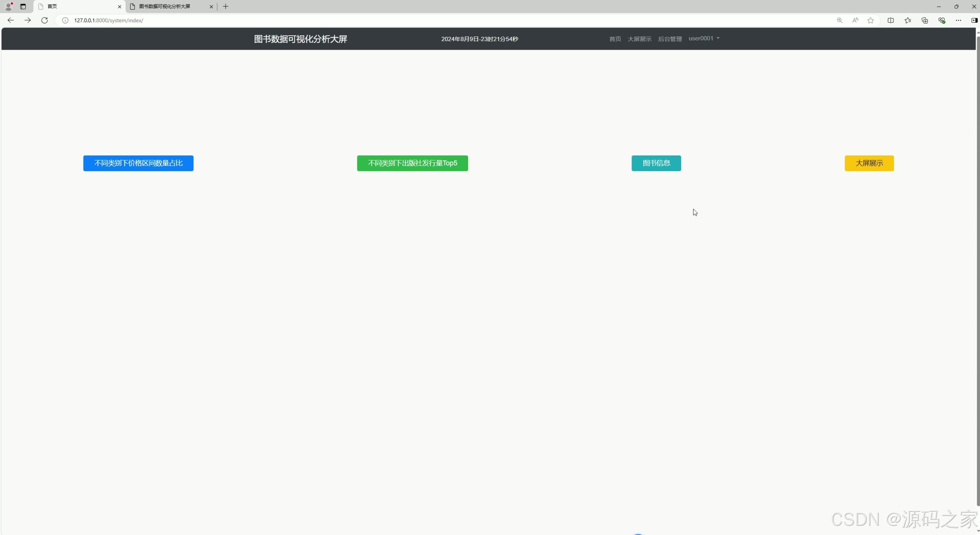
Task: View site information icon
Action: [65, 20]
